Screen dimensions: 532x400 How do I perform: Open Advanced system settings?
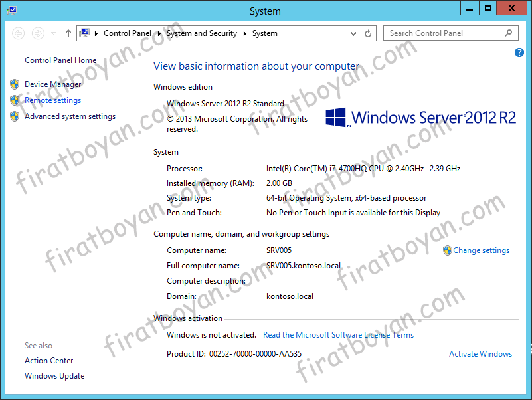click(x=70, y=116)
